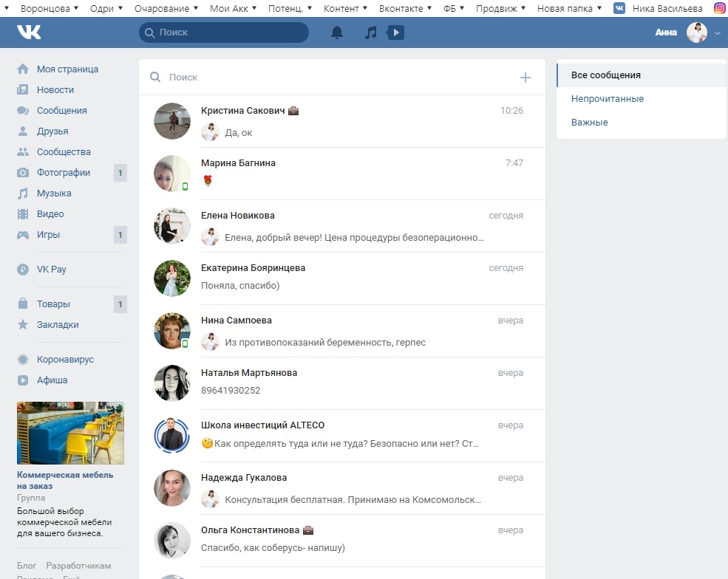The image size is (728, 579).
Task: Click the ruble icon beside VK Pay
Action: [x=23, y=269]
